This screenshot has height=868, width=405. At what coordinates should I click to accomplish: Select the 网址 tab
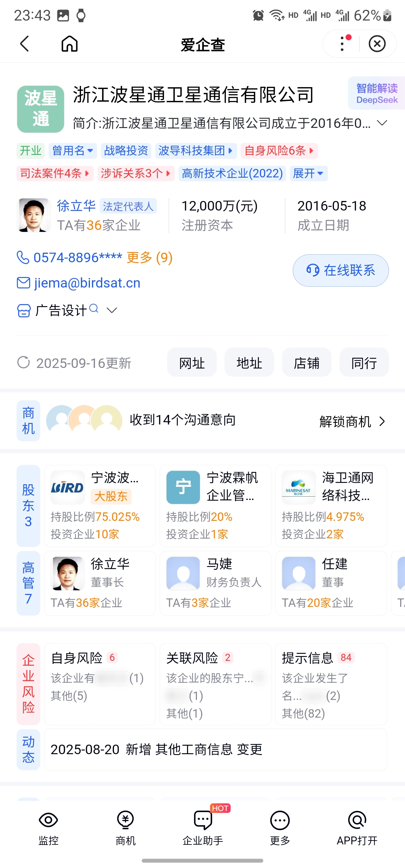click(192, 363)
